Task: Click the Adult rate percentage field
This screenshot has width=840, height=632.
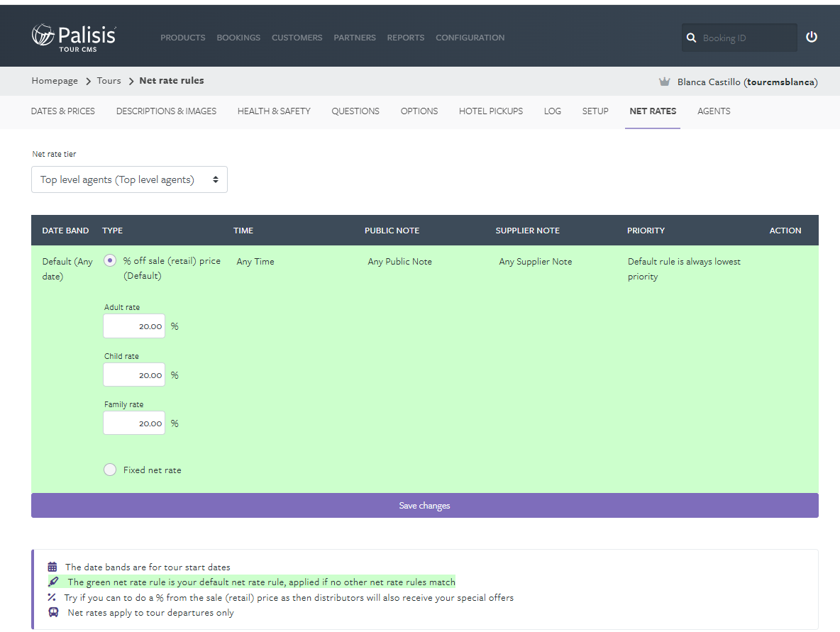Action: coord(134,326)
